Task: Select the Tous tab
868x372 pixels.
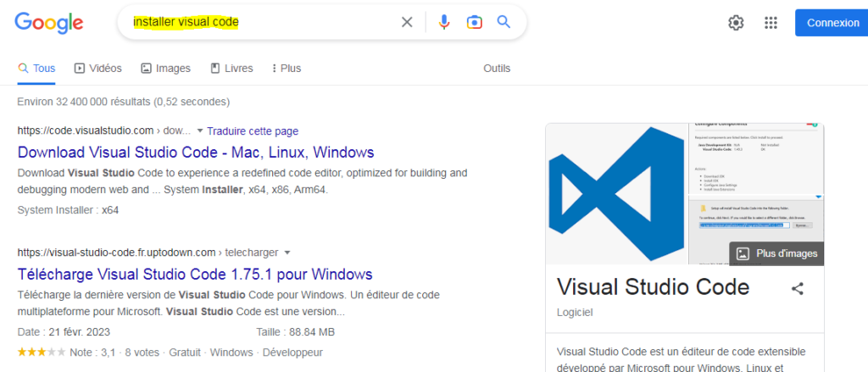Action: [x=36, y=69]
